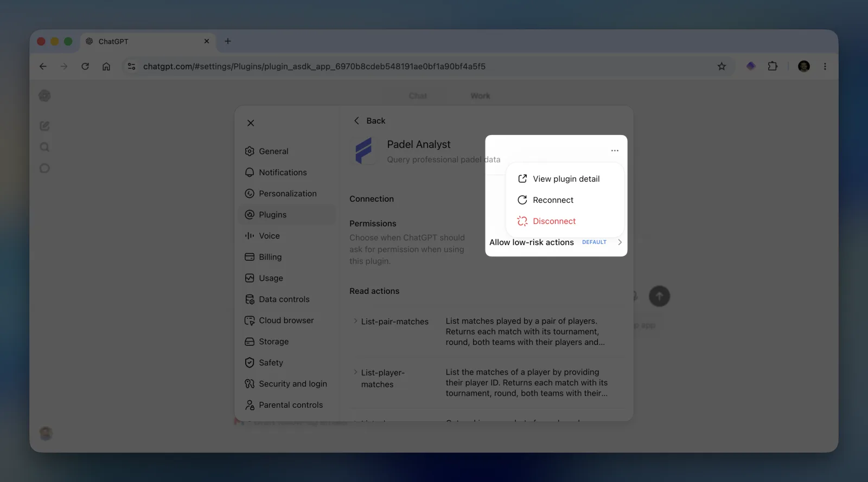Screen dimensions: 868x482
Task: Close the ChatGPT browser tab
Action: click(207, 41)
